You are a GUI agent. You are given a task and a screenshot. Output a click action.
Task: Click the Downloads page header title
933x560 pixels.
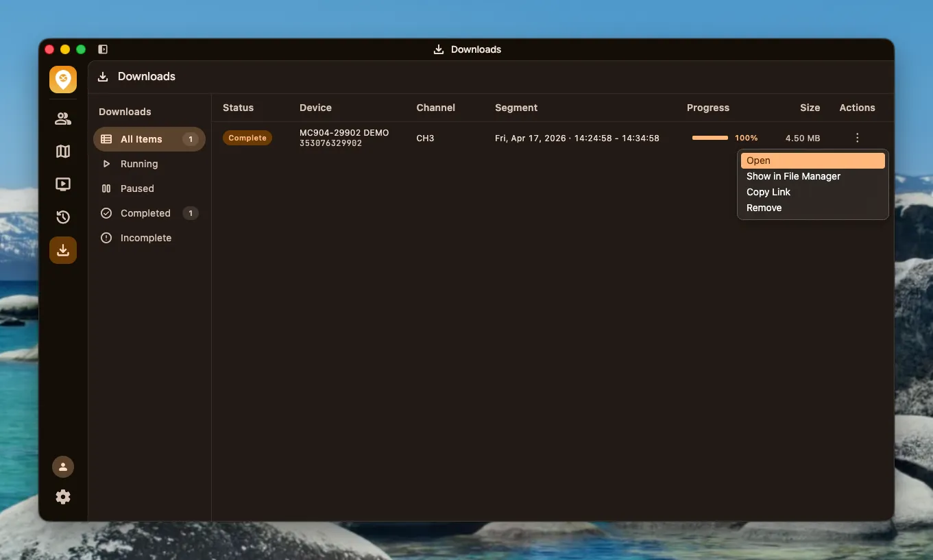[x=147, y=77]
